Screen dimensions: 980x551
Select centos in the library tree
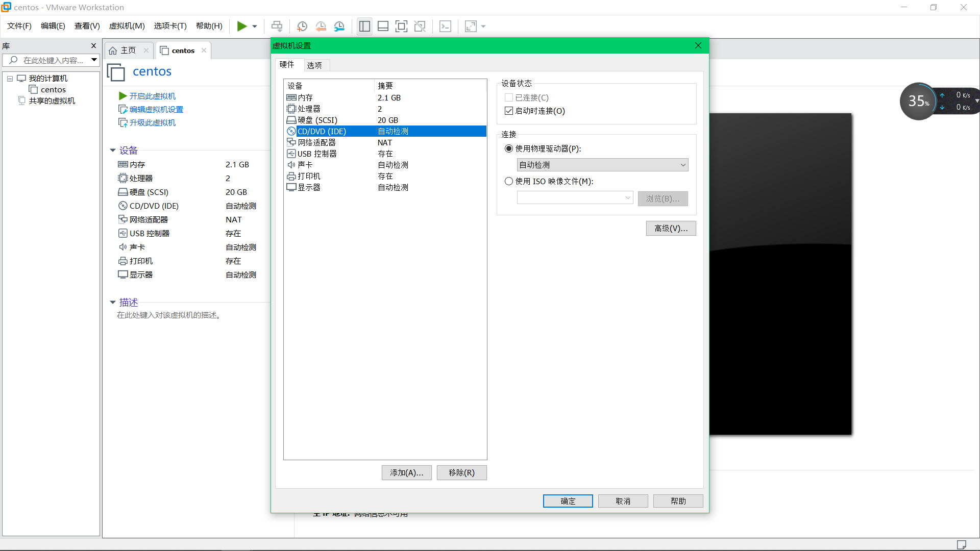[x=53, y=90]
